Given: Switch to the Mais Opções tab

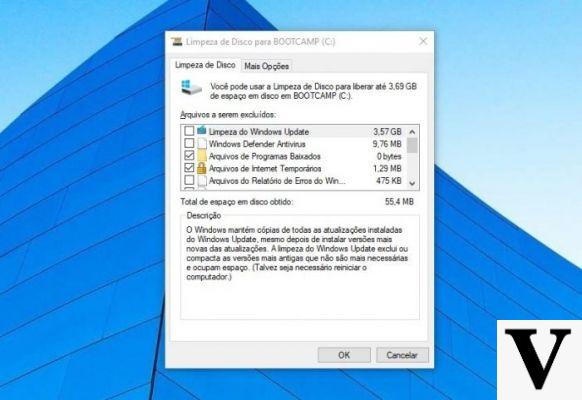Looking at the screenshot, I should (266, 66).
